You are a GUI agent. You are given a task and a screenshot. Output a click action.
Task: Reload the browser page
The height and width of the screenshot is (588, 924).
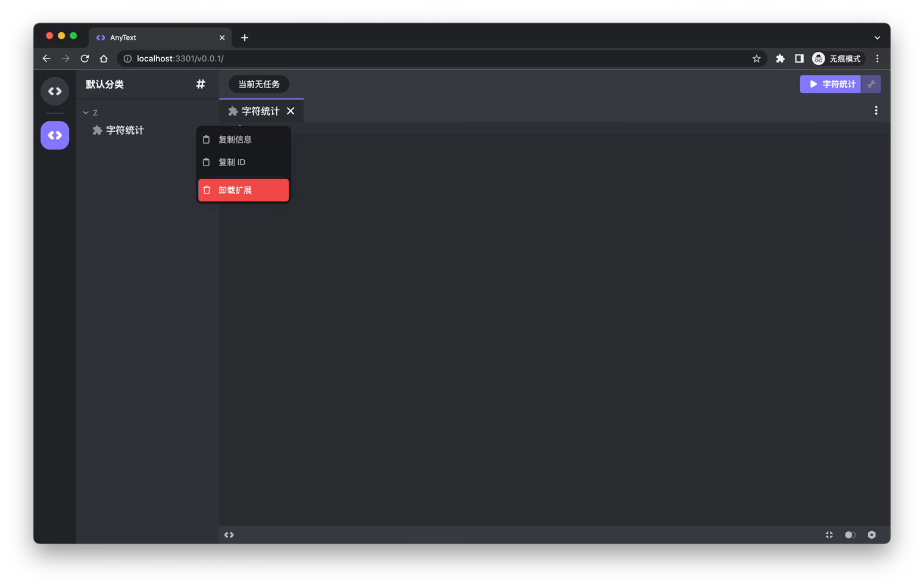pos(85,58)
